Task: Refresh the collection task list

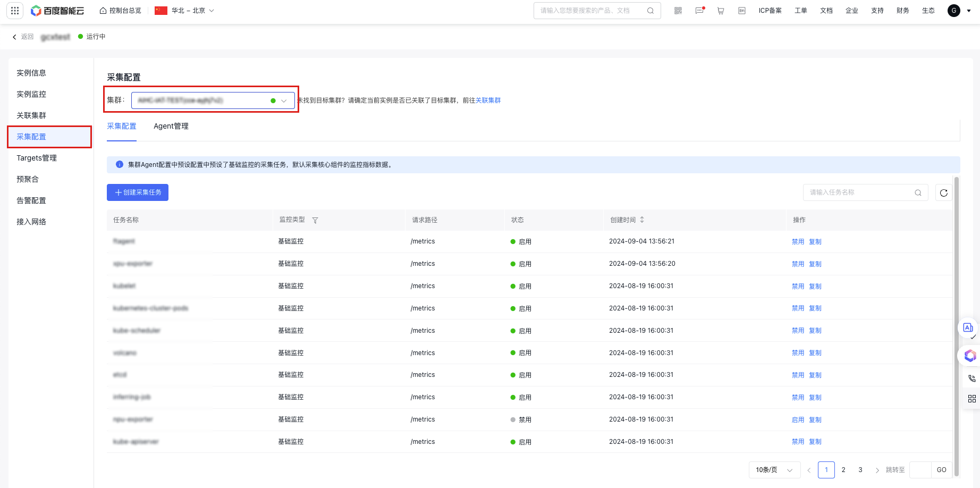Action: [x=944, y=192]
